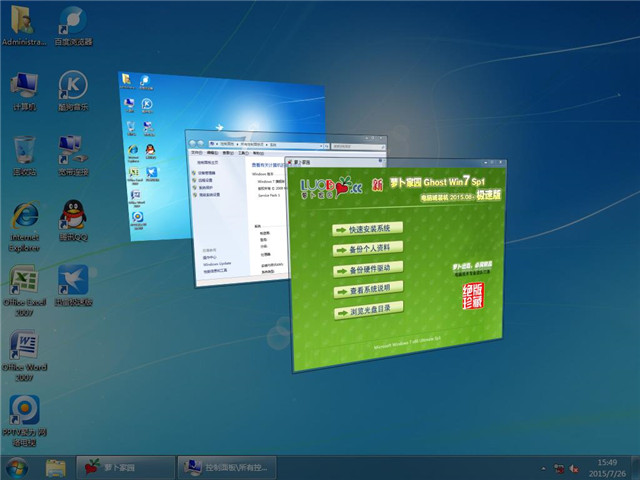Image resolution: width=640 pixels, height=480 pixels.
Task: Open the Office Excel 2007 shortcut
Action: 24,291
